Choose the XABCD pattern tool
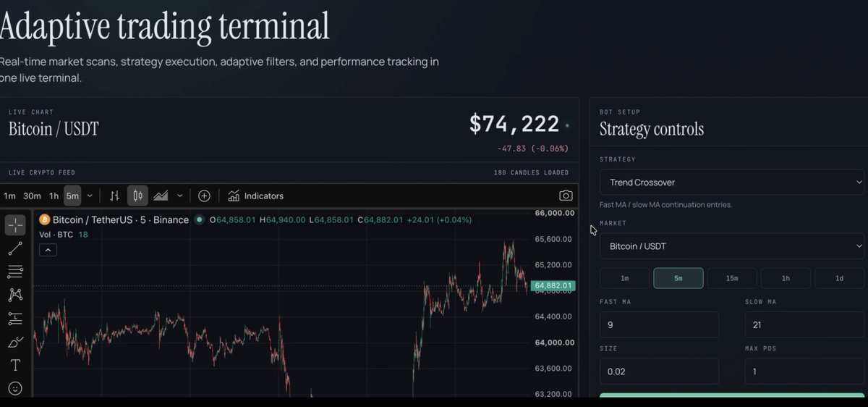Image resolution: width=868 pixels, height=407 pixels. (x=15, y=295)
